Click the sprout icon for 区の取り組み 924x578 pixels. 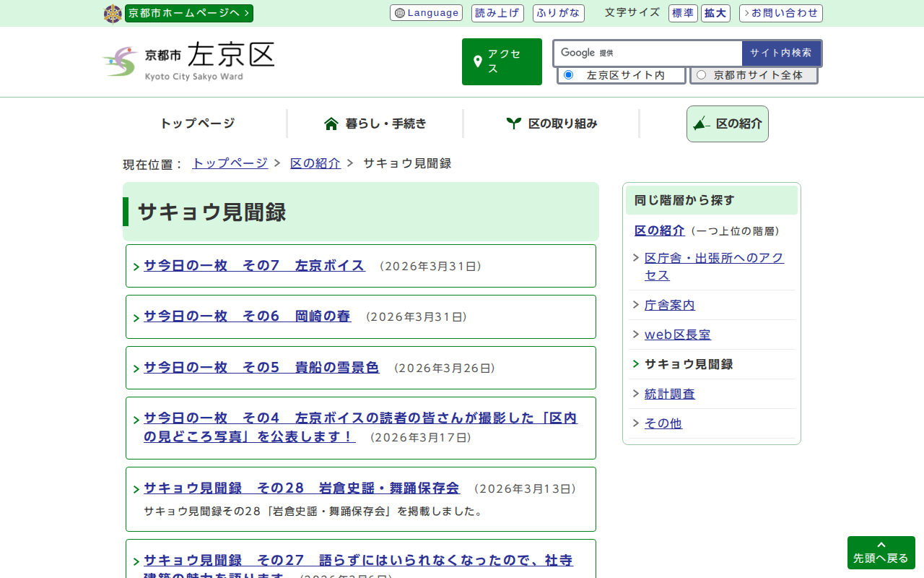coord(513,124)
